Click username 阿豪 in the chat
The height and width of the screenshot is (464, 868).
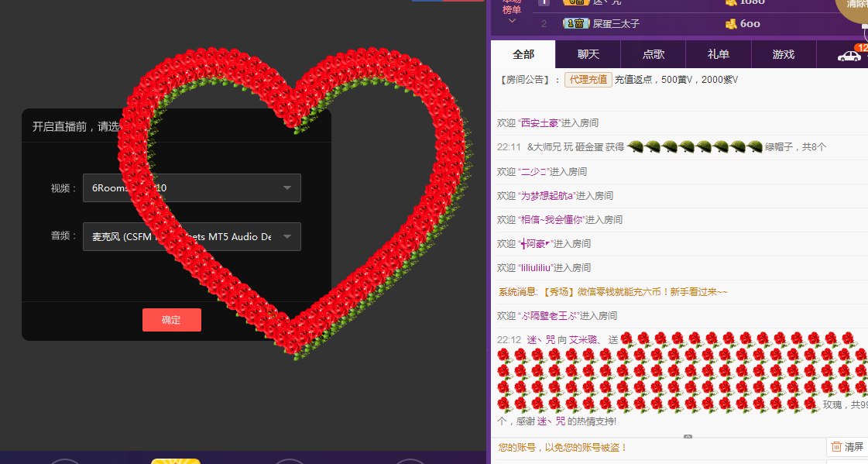point(536,244)
